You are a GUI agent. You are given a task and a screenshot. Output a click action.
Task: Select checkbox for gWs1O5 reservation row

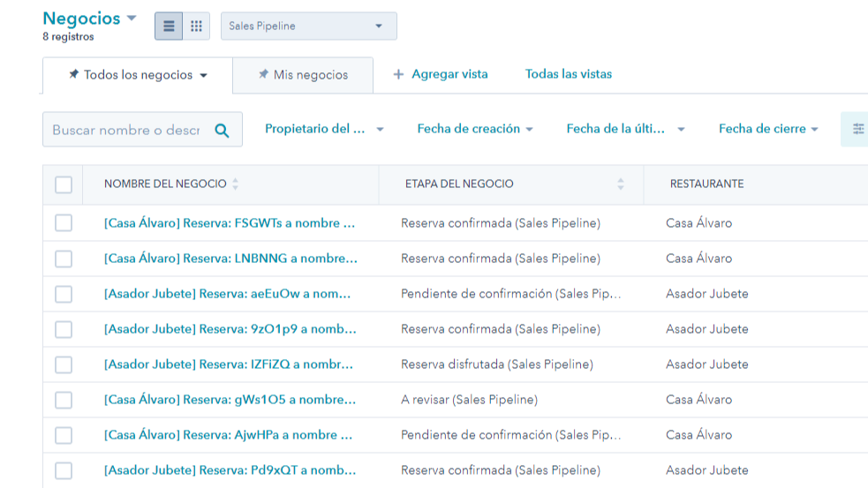coord(64,400)
